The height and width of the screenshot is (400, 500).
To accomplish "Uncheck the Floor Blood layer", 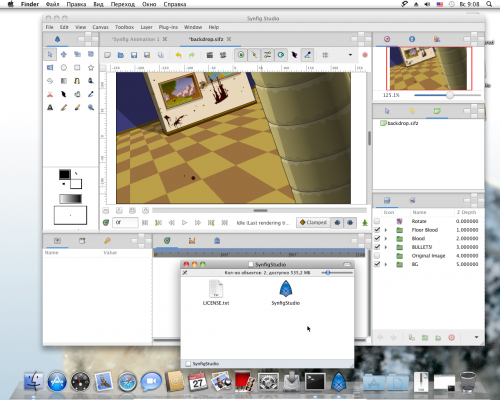I will [377, 230].
